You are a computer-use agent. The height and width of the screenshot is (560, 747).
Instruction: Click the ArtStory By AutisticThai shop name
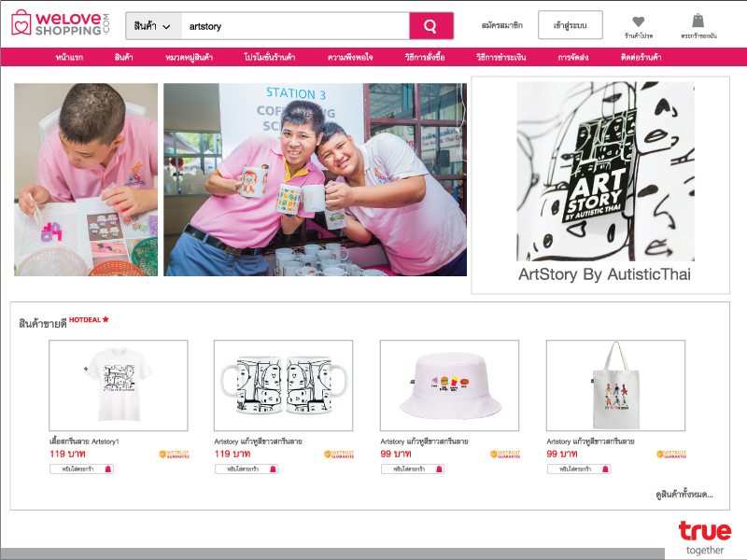point(604,274)
